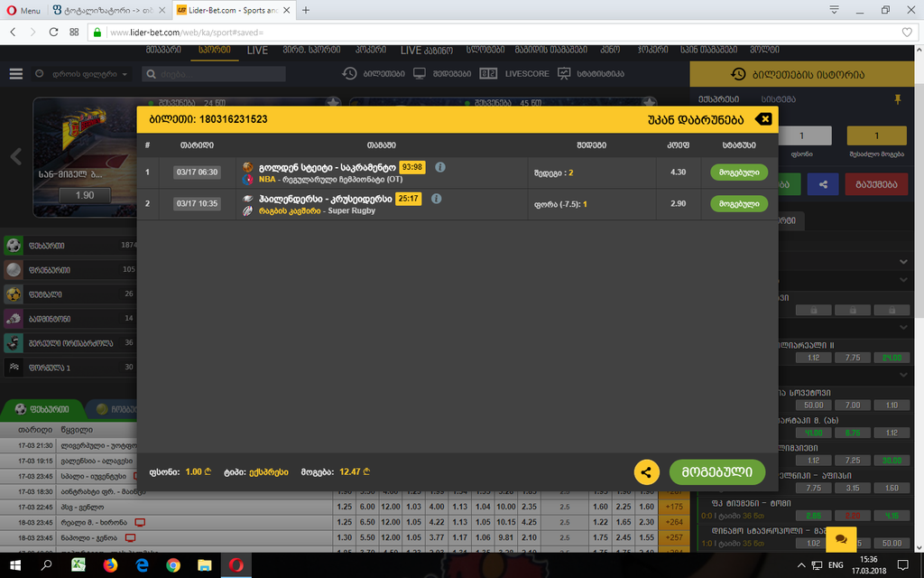
Task: Slide carousel left with arrow
Action: pyautogui.click(x=16, y=156)
